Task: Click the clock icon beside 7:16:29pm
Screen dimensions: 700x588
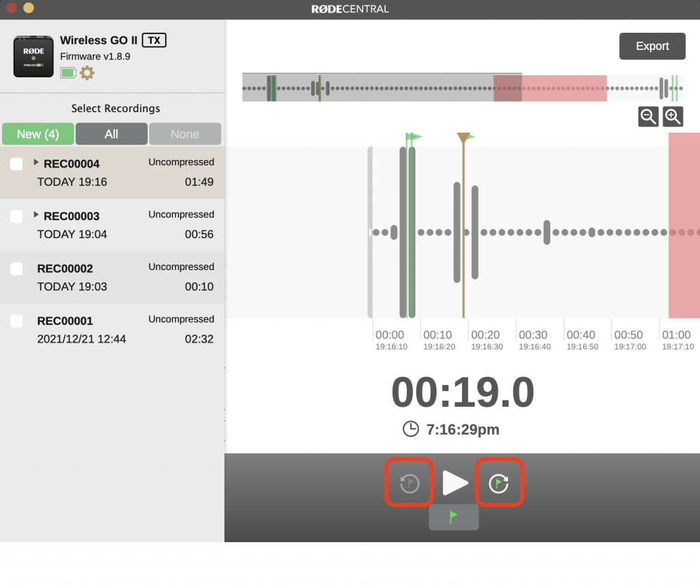Action: click(x=411, y=429)
